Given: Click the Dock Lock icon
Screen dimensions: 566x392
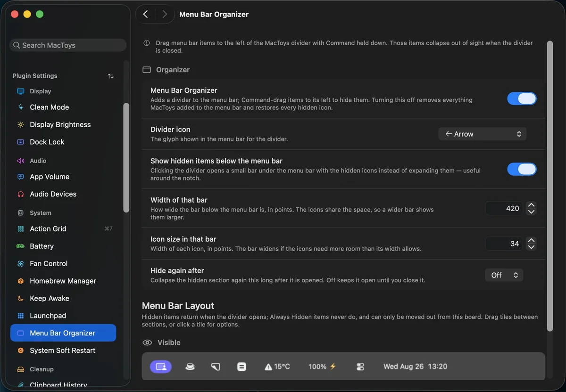Looking at the screenshot, I should tap(21, 142).
